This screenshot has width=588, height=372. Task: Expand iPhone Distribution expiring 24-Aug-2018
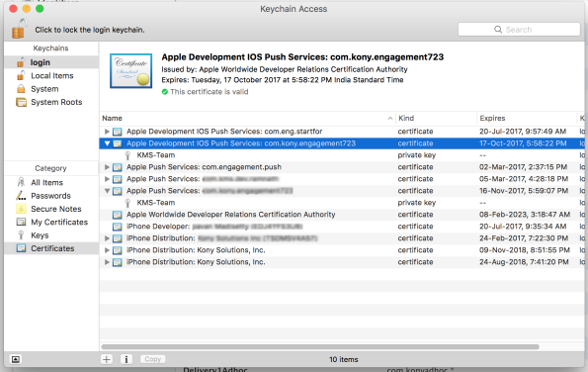point(107,262)
